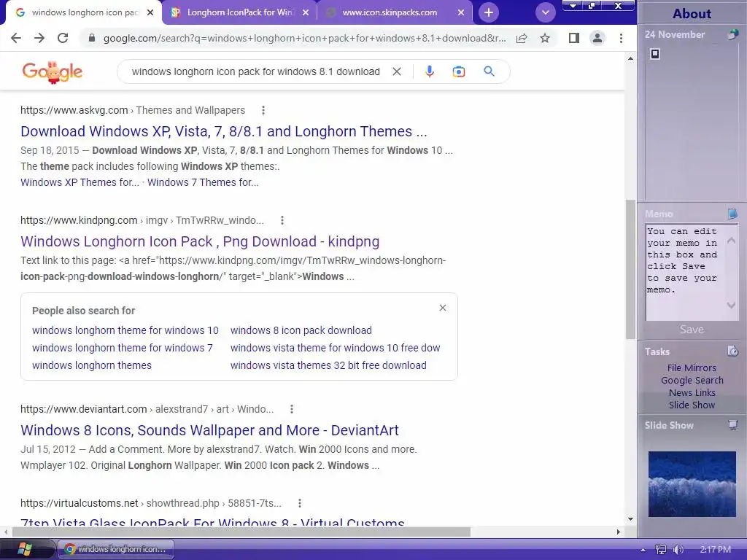The height and width of the screenshot is (560, 747).
Task: Open Windows 8 Icons DeviantArt result
Action: pyautogui.click(x=209, y=430)
